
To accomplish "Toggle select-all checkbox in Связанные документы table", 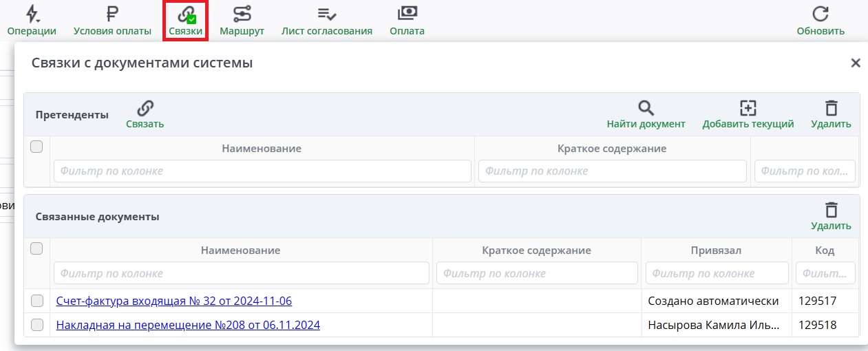I will (x=37, y=249).
